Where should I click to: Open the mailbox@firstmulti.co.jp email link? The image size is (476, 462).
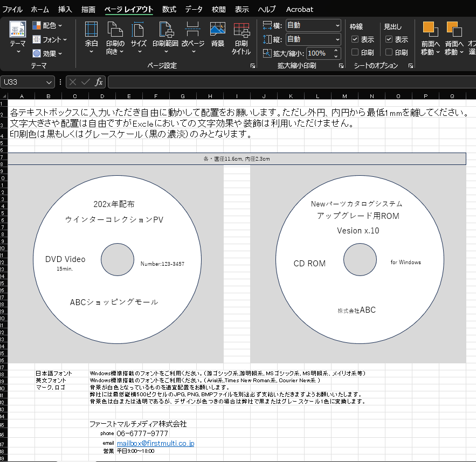(155, 443)
